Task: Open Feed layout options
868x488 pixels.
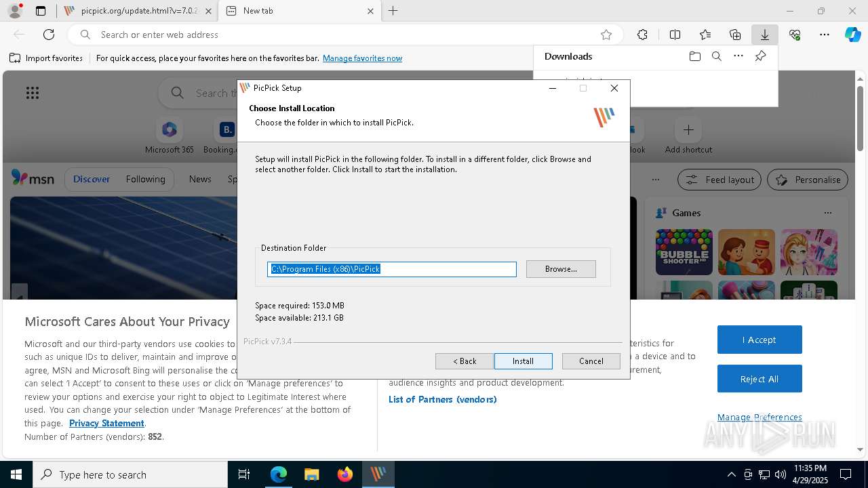Action: tap(719, 180)
